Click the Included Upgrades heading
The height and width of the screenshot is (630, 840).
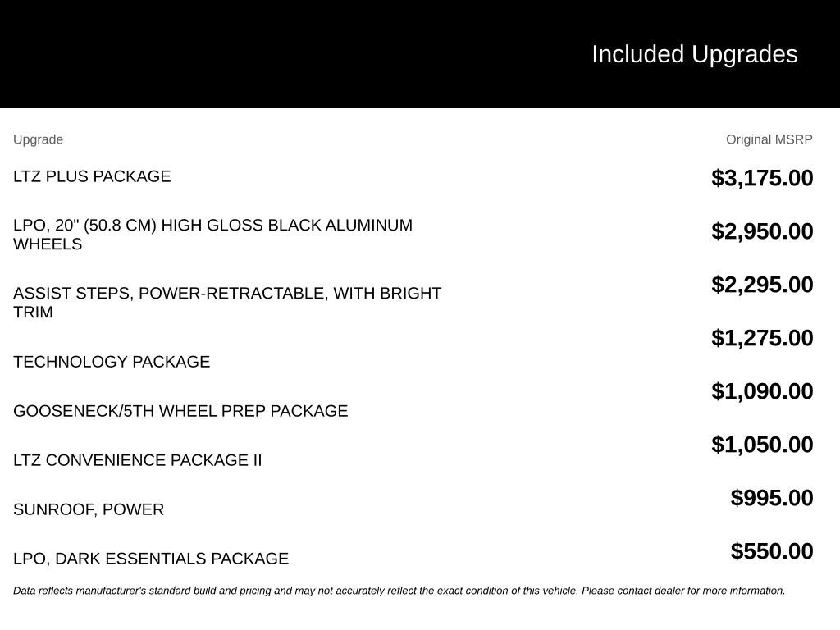pos(694,54)
